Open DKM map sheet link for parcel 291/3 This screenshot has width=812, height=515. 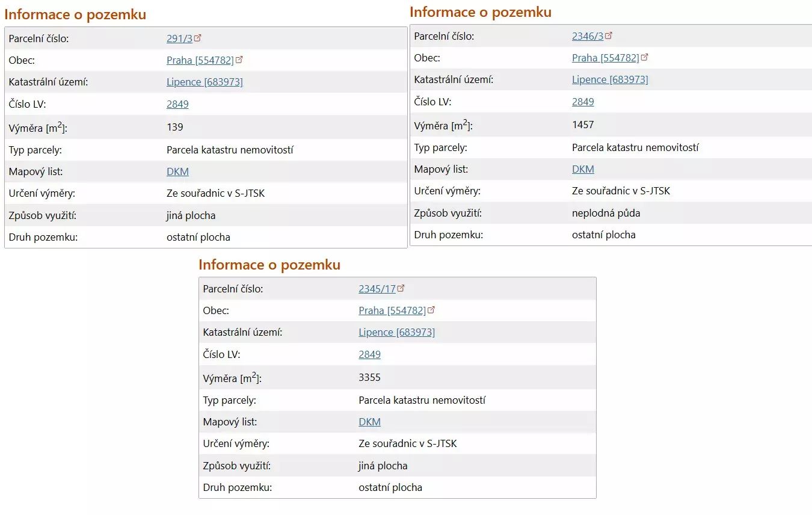[x=177, y=171]
